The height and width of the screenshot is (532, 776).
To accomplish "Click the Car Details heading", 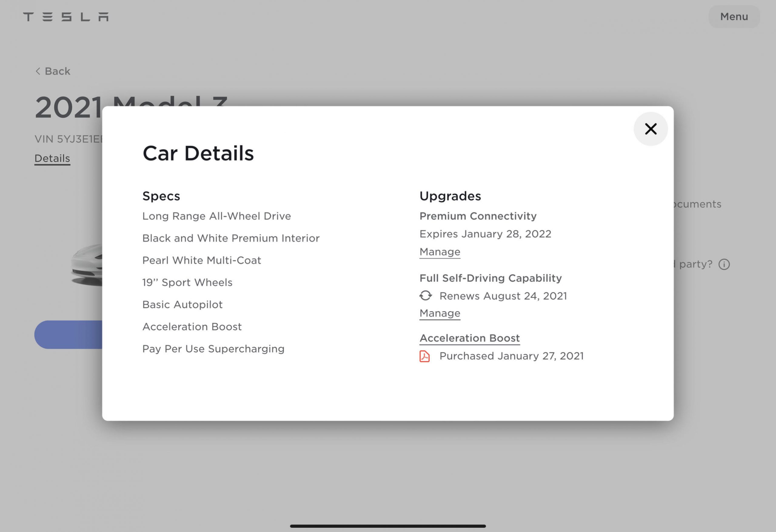I will pos(198,153).
